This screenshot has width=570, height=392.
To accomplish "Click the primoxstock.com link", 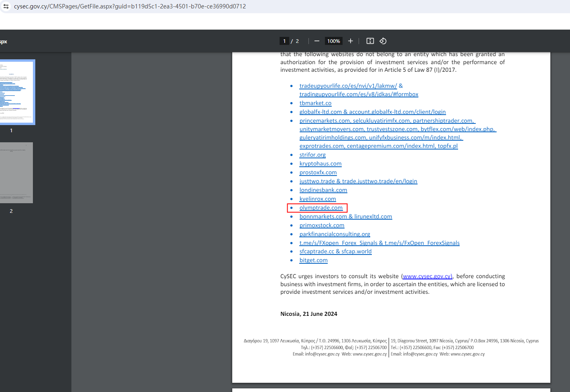I will click(322, 225).
